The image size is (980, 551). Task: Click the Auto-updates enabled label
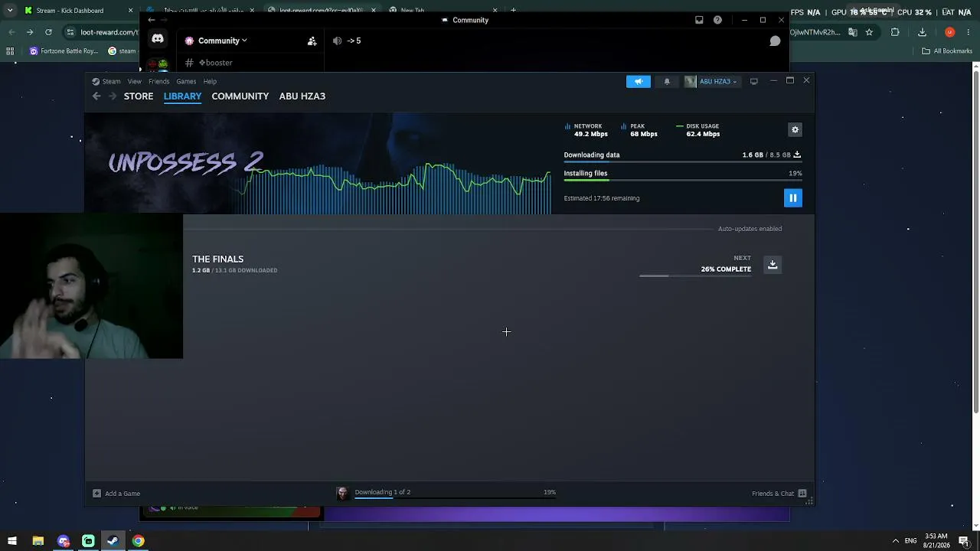(x=750, y=229)
